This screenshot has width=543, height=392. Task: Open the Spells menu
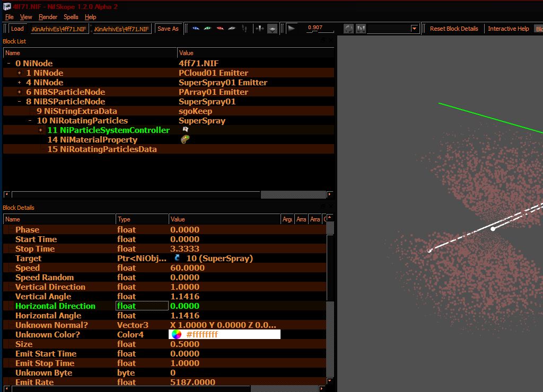click(71, 17)
